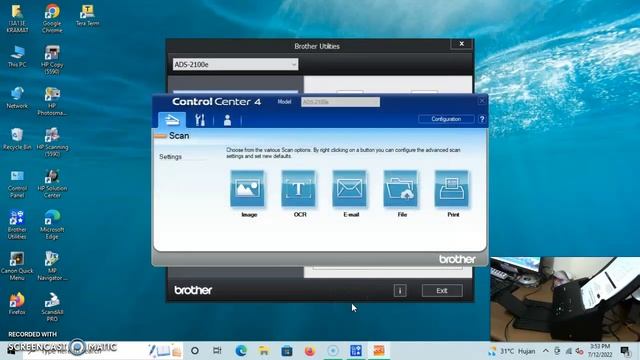Screen dimensions: 640x360
Task: Choose the E-mail scan option
Action: tap(349, 189)
